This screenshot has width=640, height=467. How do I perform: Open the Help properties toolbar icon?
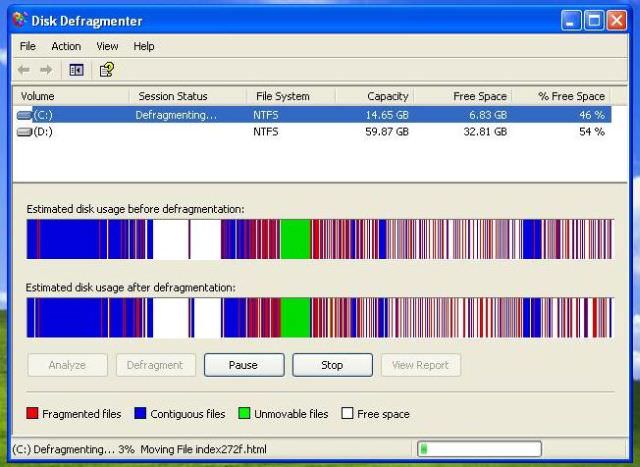pos(107,70)
